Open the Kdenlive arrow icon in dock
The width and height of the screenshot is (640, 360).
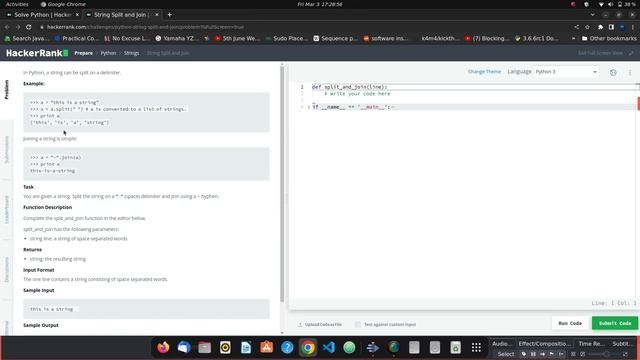(373, 347)
